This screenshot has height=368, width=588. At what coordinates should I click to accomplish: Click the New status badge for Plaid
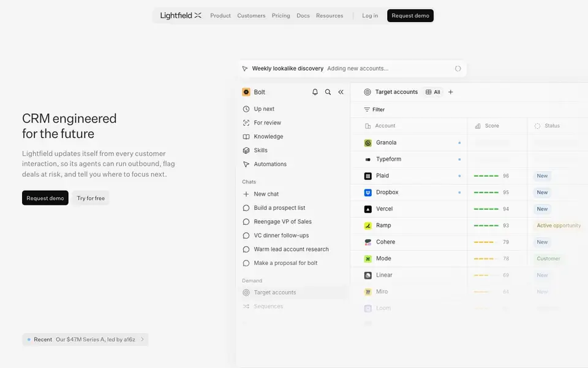point(542,176)
